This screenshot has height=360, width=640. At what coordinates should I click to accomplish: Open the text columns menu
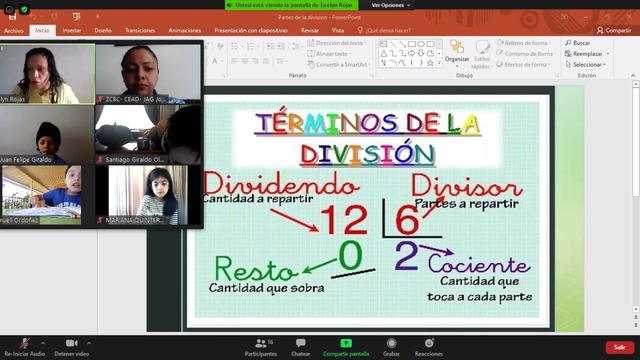(281, 61)
